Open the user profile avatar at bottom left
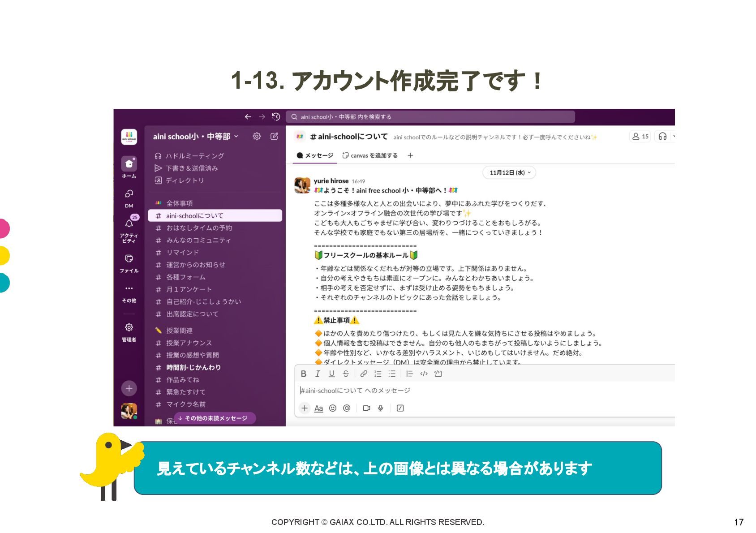Image resolution: width=756 pixels, height=533 pixels. 129,411
